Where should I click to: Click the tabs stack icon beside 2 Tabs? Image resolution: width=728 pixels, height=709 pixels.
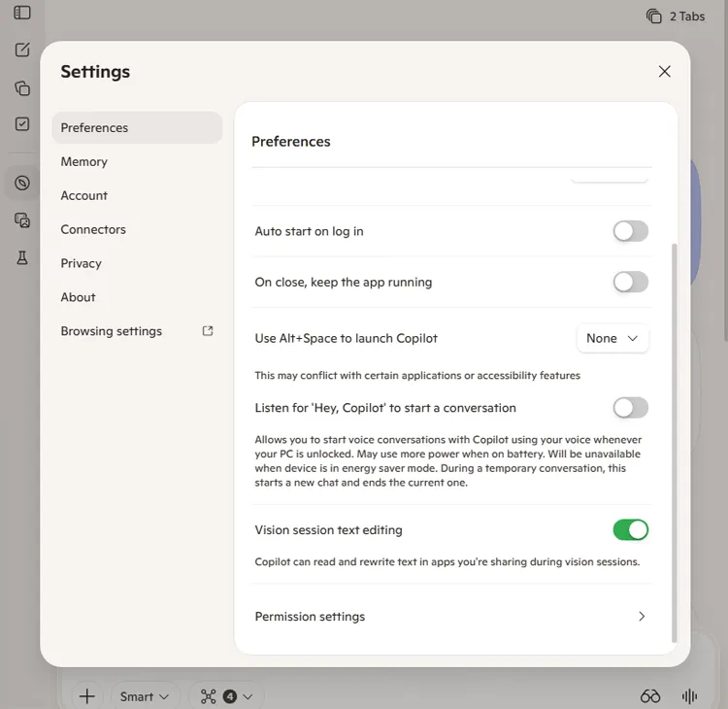[x=653, y=17]
